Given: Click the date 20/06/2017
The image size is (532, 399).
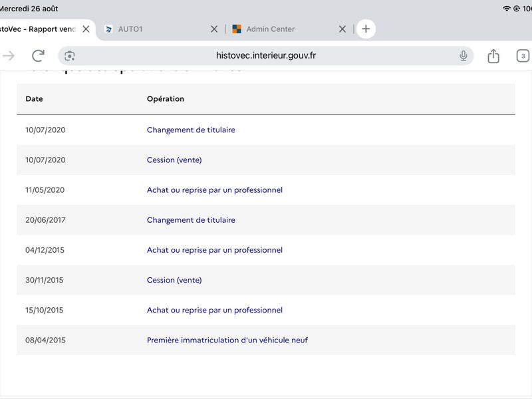Looking at the screenshot, I should tap(45, 220).
